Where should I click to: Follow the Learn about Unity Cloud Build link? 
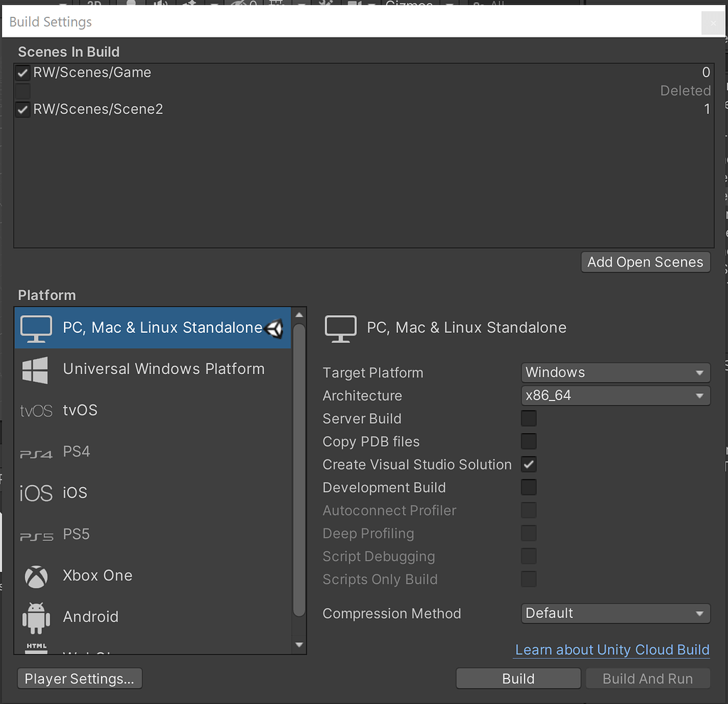click(x=612, y=650)
